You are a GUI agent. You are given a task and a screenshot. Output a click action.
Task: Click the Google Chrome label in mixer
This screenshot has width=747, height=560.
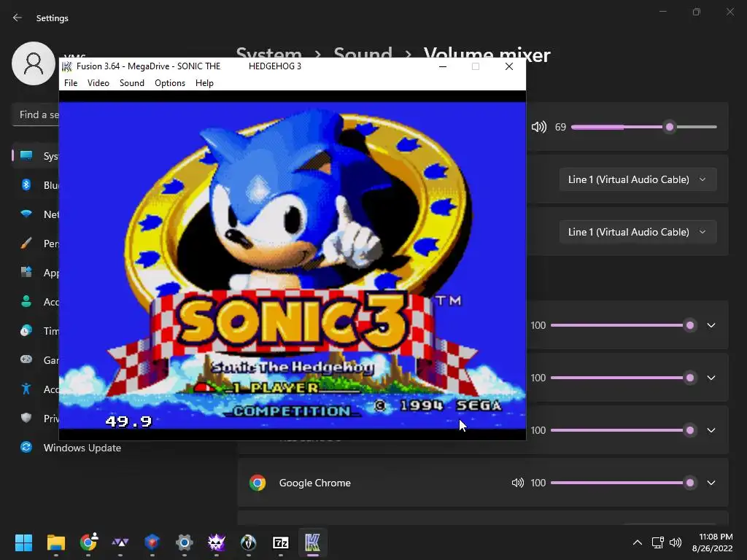point(315,483)
